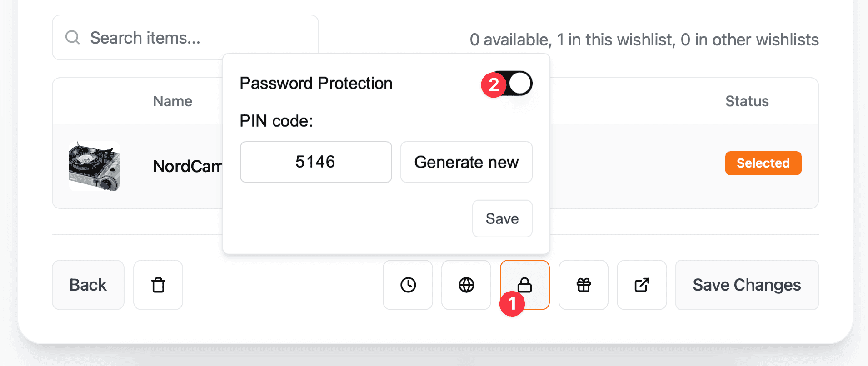Click the globe visibility icon button
The width and height of the screenshot is (868, 366).
pyautogui.click(x=466, y=285)
